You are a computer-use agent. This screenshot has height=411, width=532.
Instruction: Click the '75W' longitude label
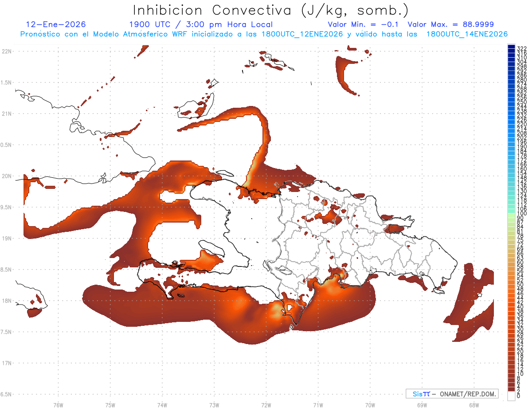coord(110,405)
